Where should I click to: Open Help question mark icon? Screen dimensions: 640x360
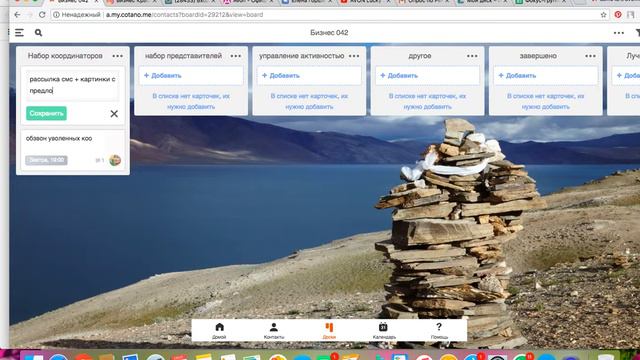[439, 330]
